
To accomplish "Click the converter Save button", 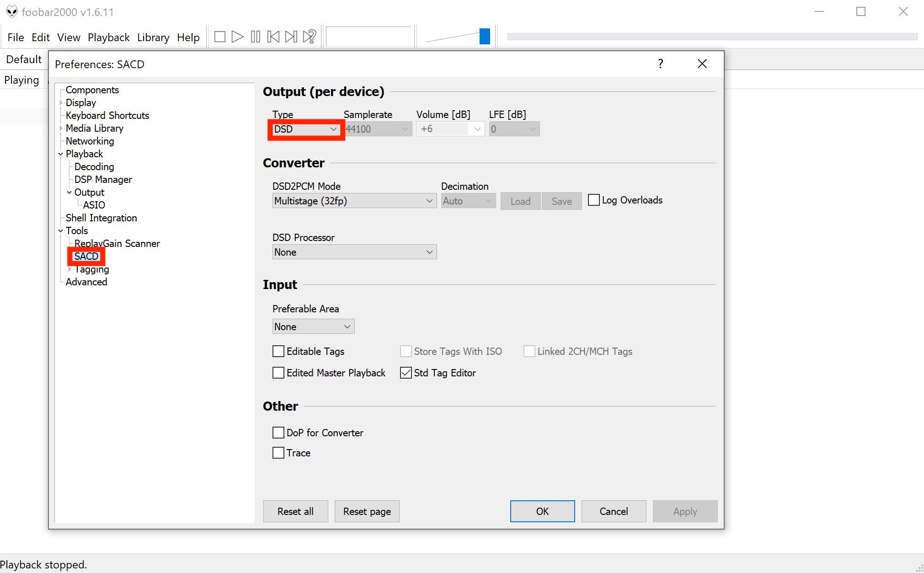I will (x=561, y=201).
